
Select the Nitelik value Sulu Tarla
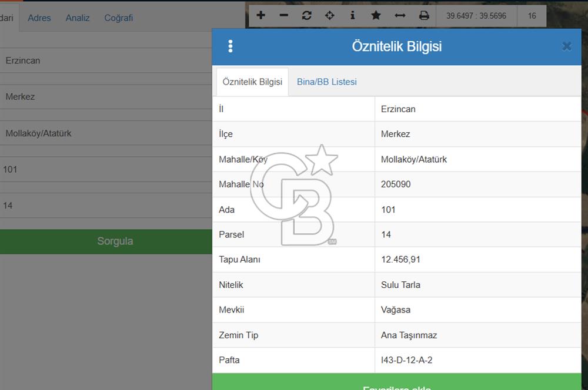click(400, 285)
